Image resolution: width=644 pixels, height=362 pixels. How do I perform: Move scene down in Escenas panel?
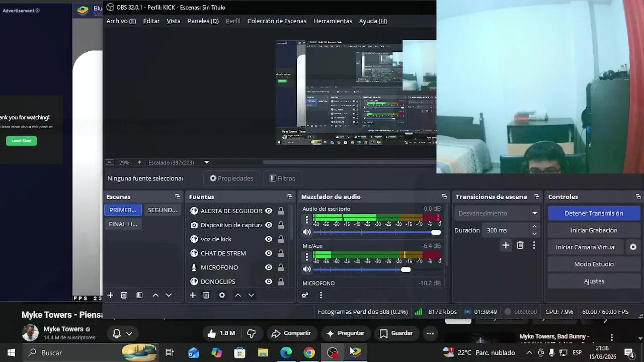coord(169,295)
